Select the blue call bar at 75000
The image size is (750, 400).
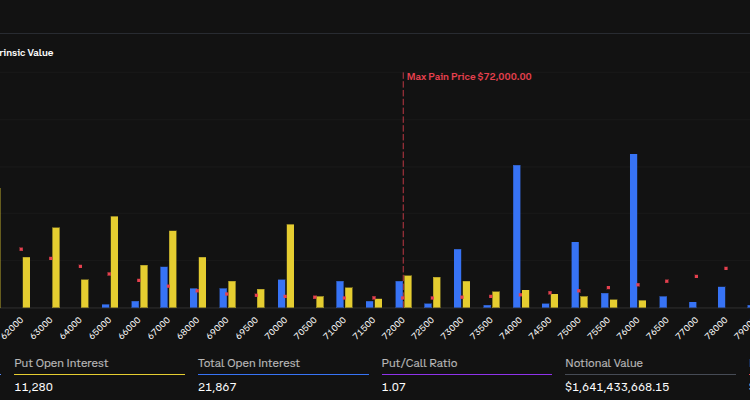tap(575, 274)
